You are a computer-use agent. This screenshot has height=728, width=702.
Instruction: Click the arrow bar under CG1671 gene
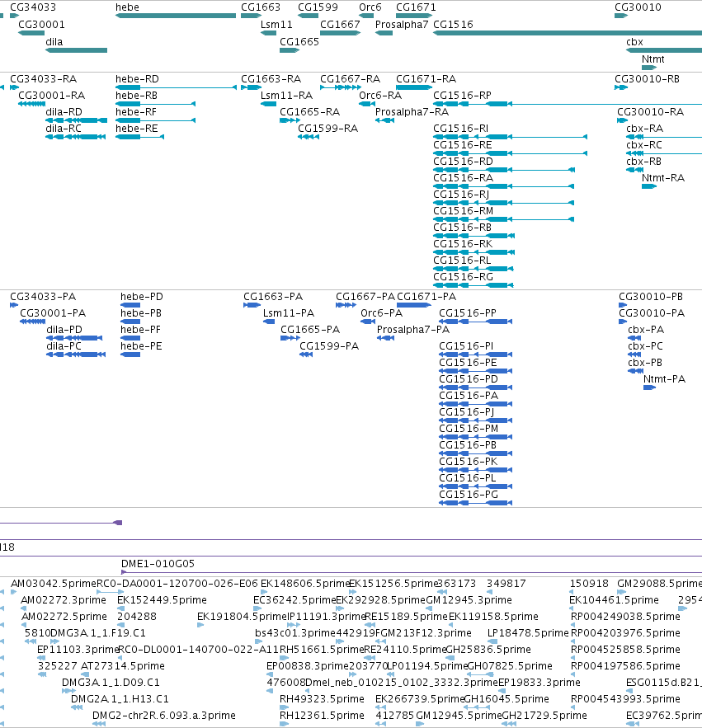point(414,16)
